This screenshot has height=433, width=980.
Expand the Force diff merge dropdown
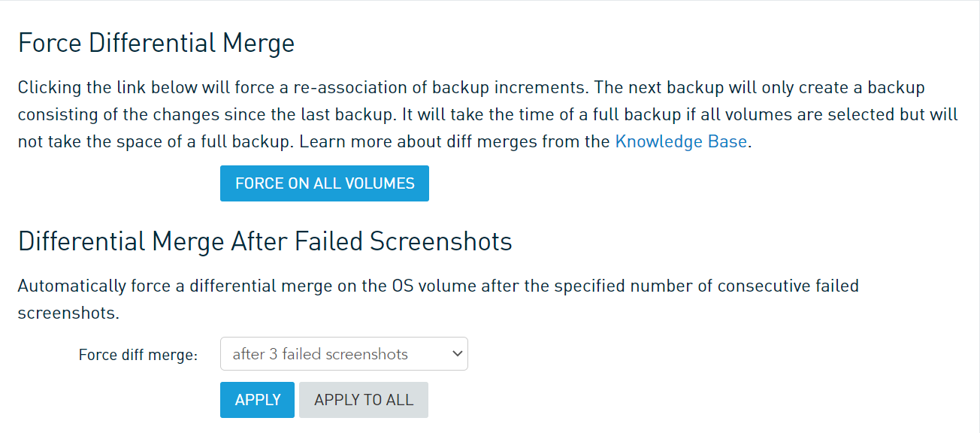pyautogui.click(x=343, y=354)
